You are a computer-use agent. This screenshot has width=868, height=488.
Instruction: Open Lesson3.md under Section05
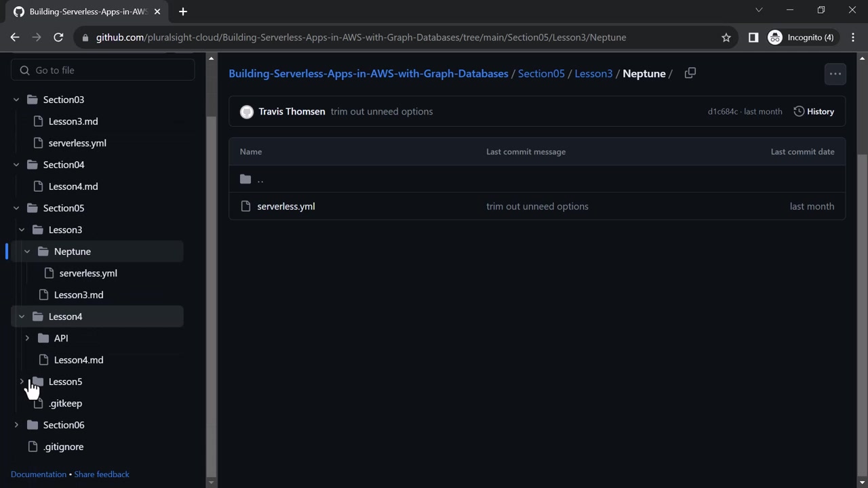pos(79,295)
